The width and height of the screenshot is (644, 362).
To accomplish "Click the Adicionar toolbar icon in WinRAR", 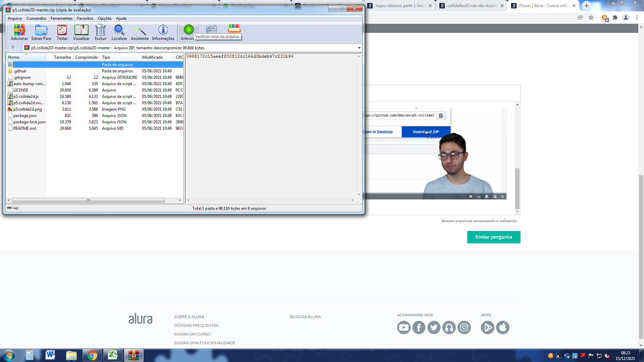I will pos(19,33).
